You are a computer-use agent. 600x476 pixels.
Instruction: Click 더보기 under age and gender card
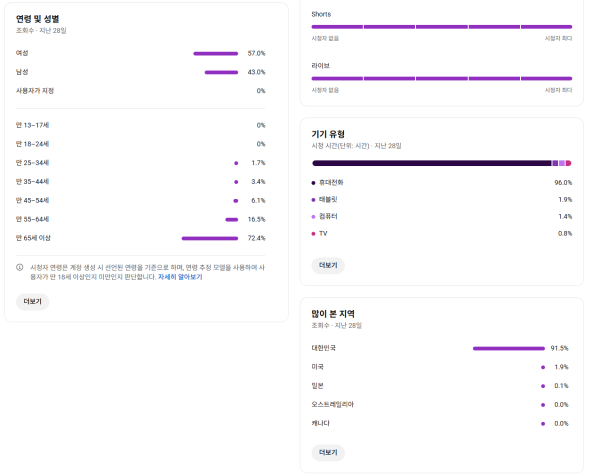33,302
